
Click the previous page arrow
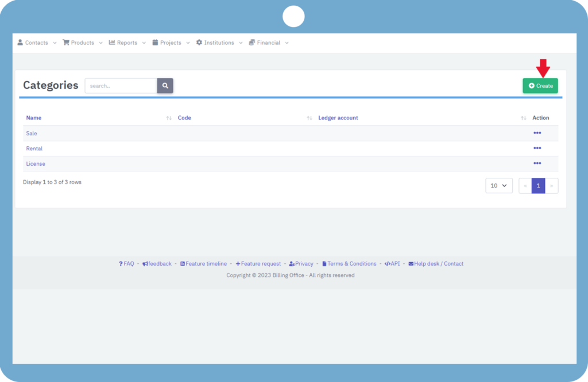525,186
